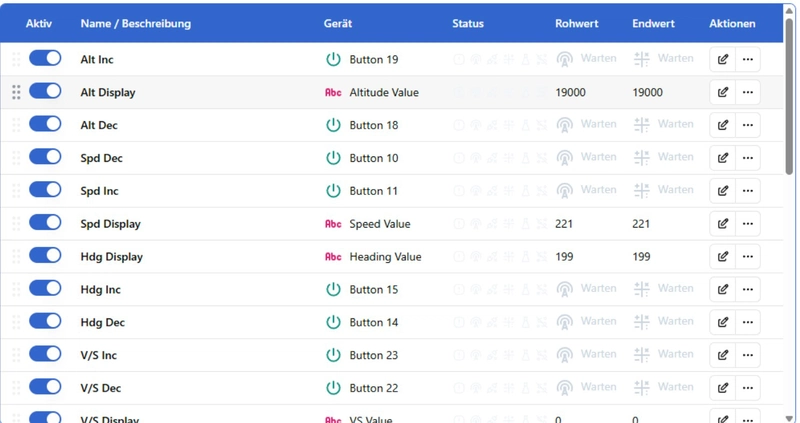Click the edit icon for Alt Inc

pyautogui.click(x=723, y=60)
